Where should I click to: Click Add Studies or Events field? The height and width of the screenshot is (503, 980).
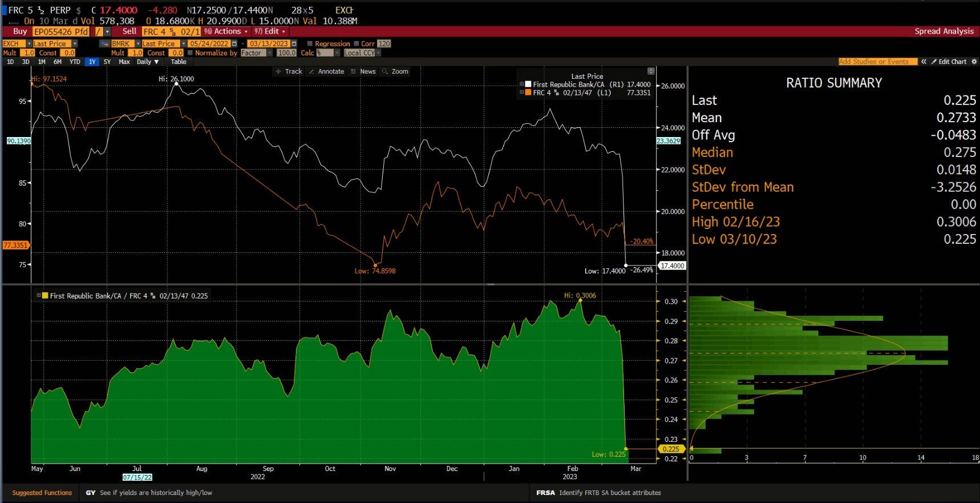[x=877, y=62]
